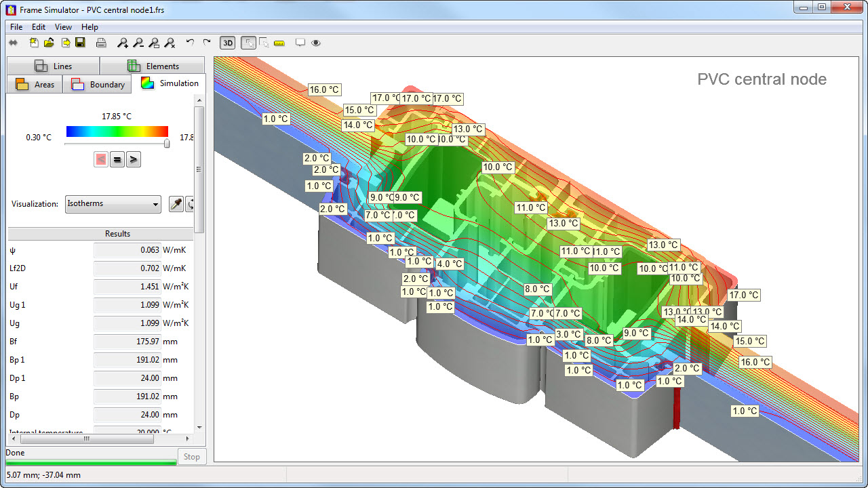
Task: Open the Elements tab
Action: tap(153, 66)
